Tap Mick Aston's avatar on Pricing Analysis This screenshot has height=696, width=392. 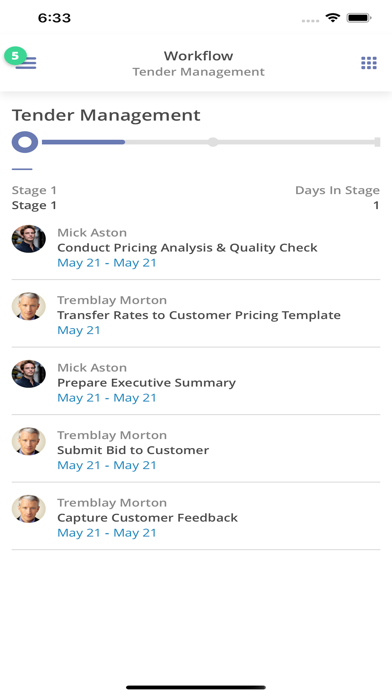(x=29, y=239)
